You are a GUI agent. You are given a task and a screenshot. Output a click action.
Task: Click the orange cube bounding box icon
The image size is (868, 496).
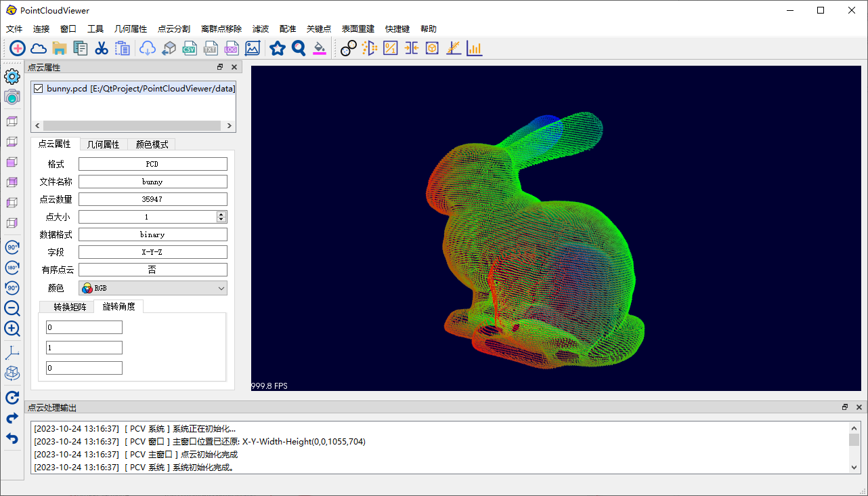tap(433, 48)
